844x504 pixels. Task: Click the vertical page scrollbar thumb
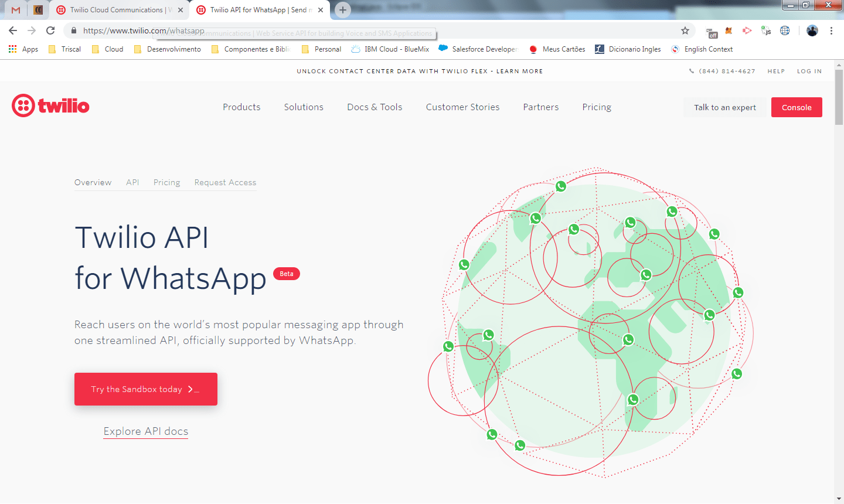click(839, 97)
